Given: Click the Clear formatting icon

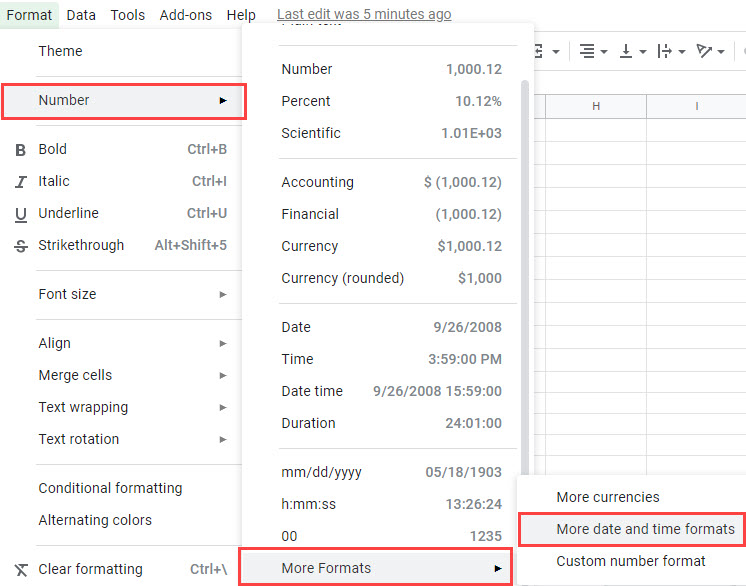Looking at the screenshot, I should coord(21,569).
